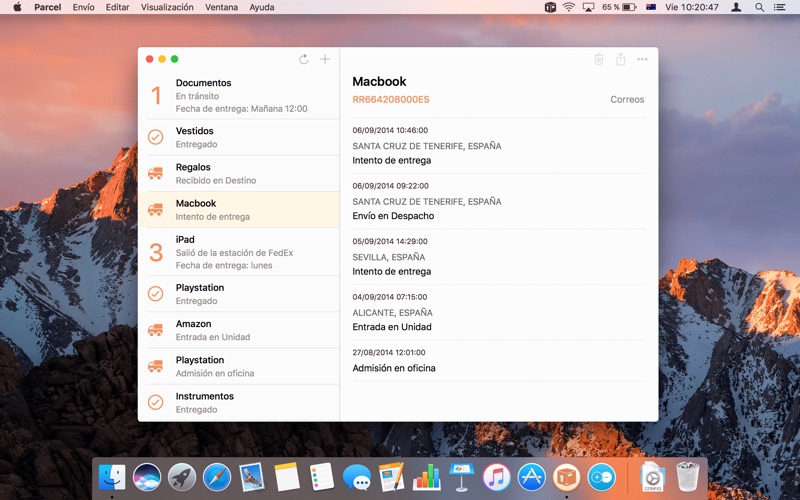Open the CONFIG file in the Dock
Image resolution: width=800 pixels, height=500 pixels.
click(653, 477)
